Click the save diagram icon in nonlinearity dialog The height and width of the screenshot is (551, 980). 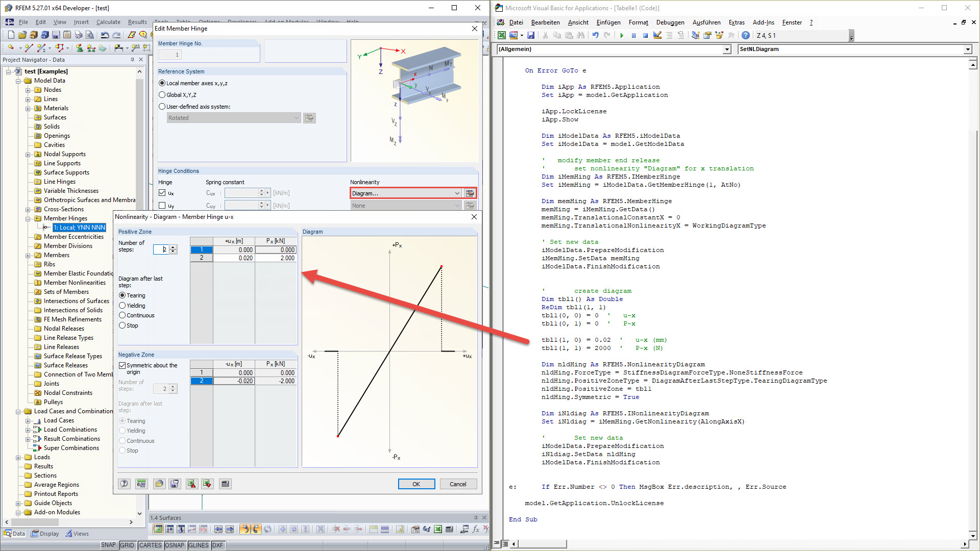click(175, 484)
